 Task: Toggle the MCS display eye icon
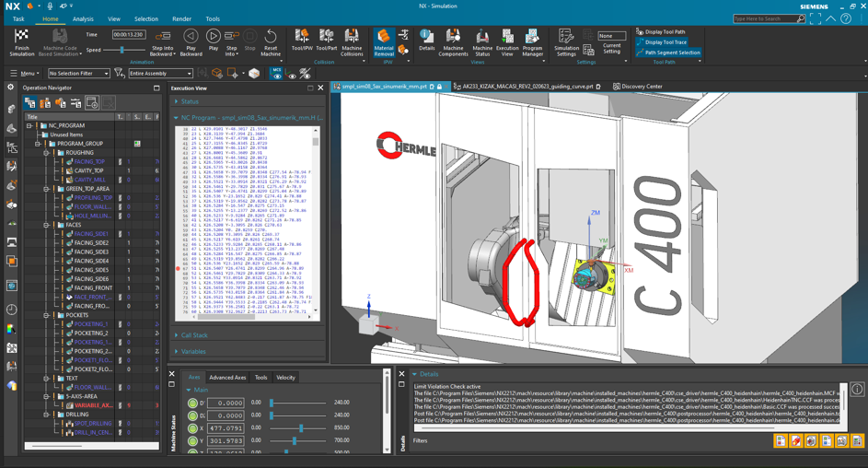tap(276, 73)
